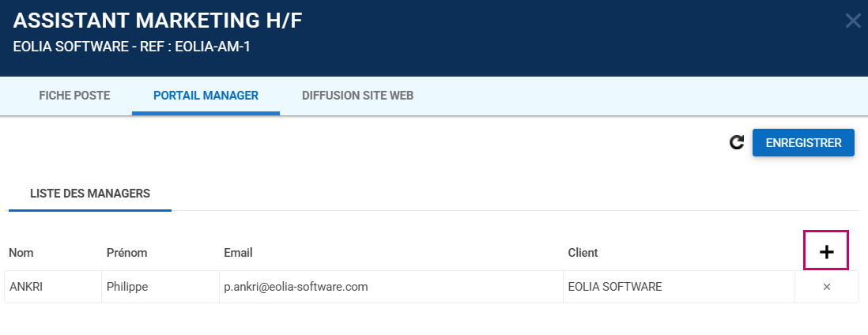
Task: Switch to the FICHE POSTE tab
Action: (x=74, y=96)
